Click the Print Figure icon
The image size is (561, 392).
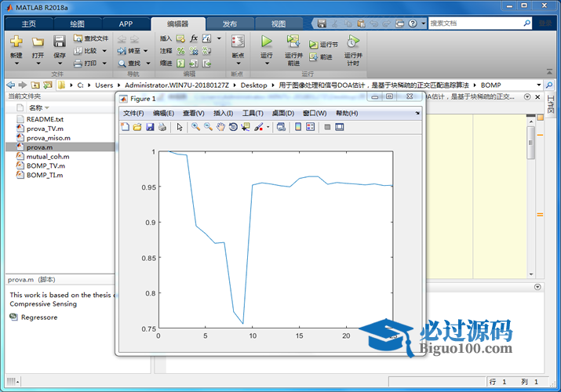162,127
